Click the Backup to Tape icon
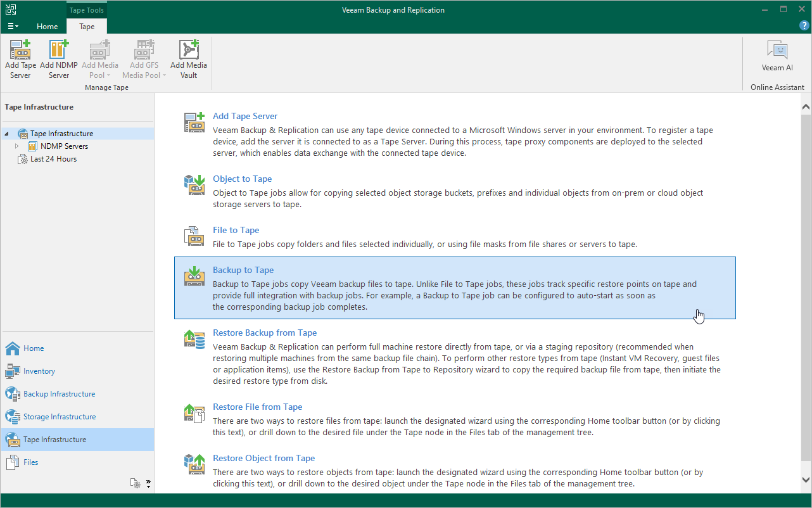 pos(194,276)
